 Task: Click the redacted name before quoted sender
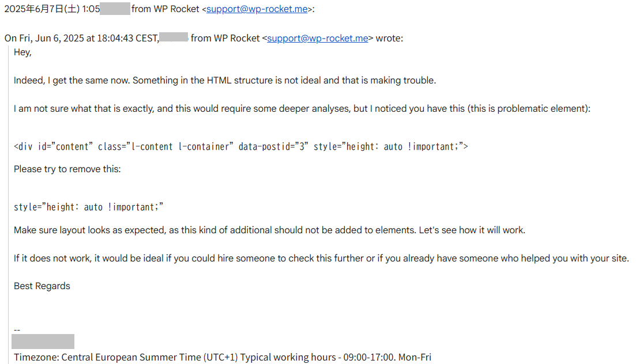pos(174,37)
